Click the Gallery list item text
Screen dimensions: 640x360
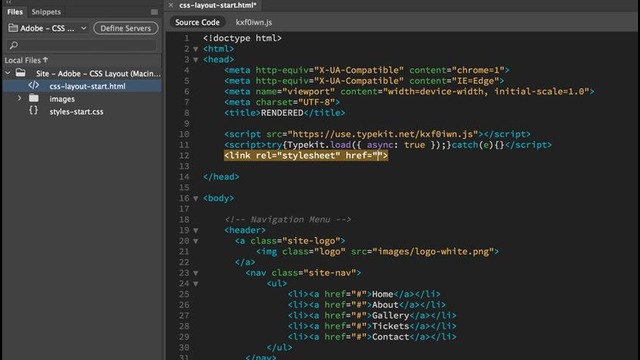(x=391, y=316)
